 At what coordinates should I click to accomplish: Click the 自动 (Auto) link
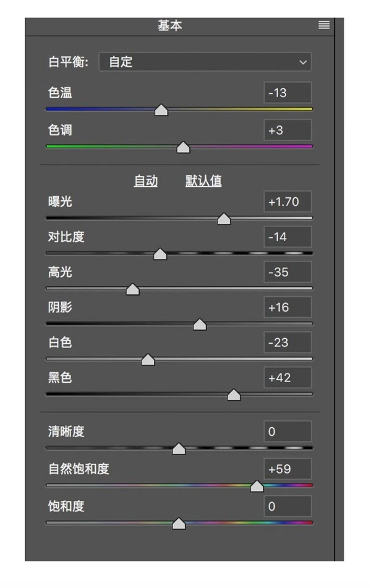(146, 181)
